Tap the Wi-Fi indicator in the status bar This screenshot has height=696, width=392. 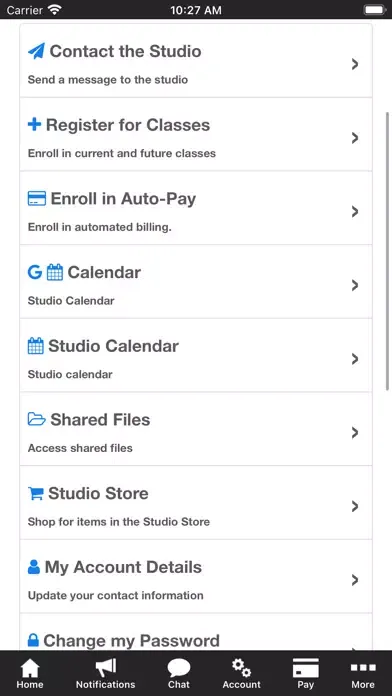coord(55,9)
